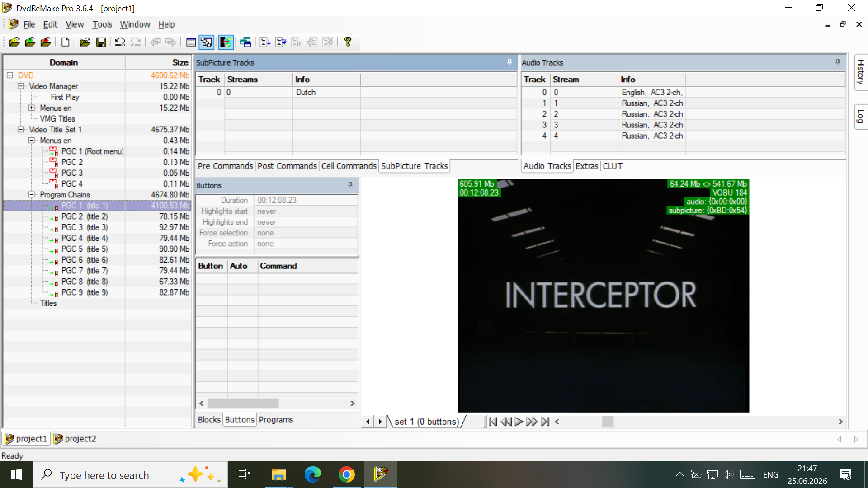This screenshot has height=488, width=868.
Task: Click right arrow of preview position scrollbar
Action: [x=840, y=422]
